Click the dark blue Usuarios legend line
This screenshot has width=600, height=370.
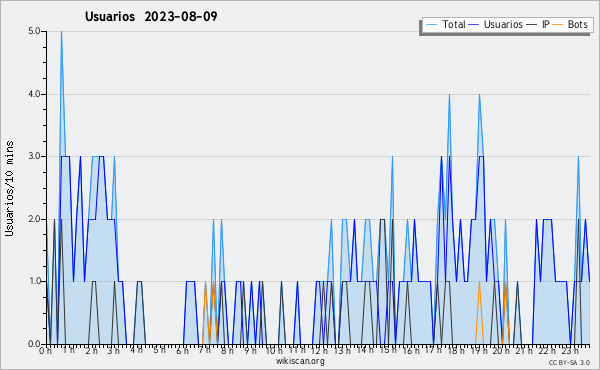click(474, 25)
